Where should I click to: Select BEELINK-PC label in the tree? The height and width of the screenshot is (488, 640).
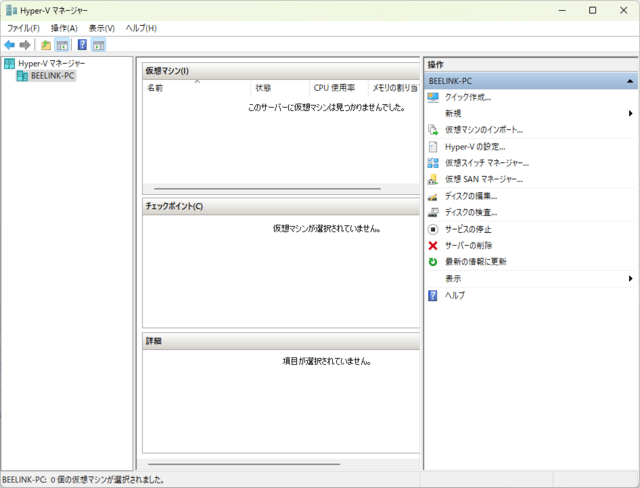[x=53, y=76]
